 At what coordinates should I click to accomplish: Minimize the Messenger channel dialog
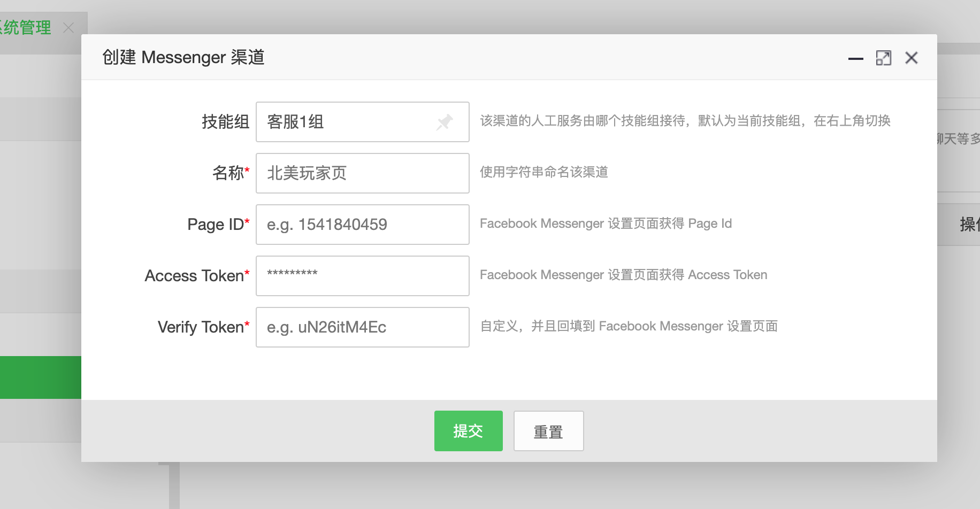tap(855, 58)
